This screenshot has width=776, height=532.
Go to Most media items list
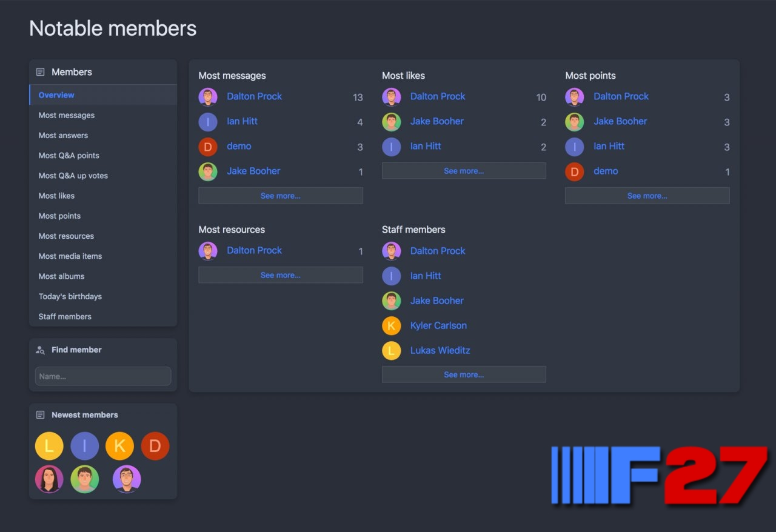70,256
